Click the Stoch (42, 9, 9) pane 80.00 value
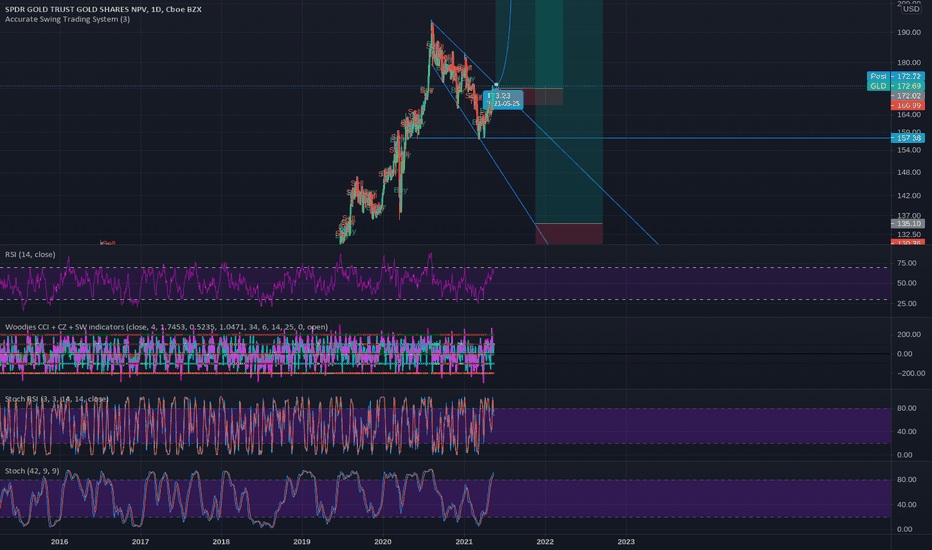Viewport: 932px width, 550px height. click(x=906, y=479)
